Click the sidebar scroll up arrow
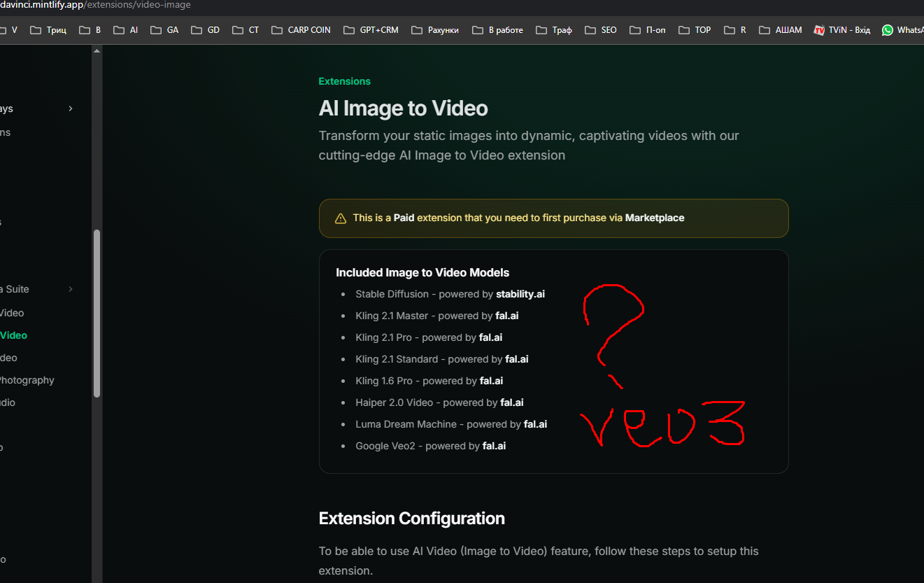Image resolution: width=924 pixels, height=583 pixels. [x=97, y=50]
